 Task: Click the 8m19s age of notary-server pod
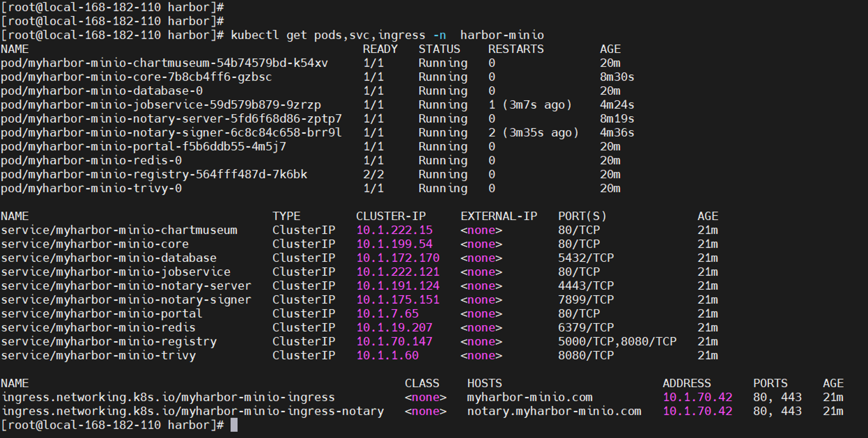[x=617, y=118]
